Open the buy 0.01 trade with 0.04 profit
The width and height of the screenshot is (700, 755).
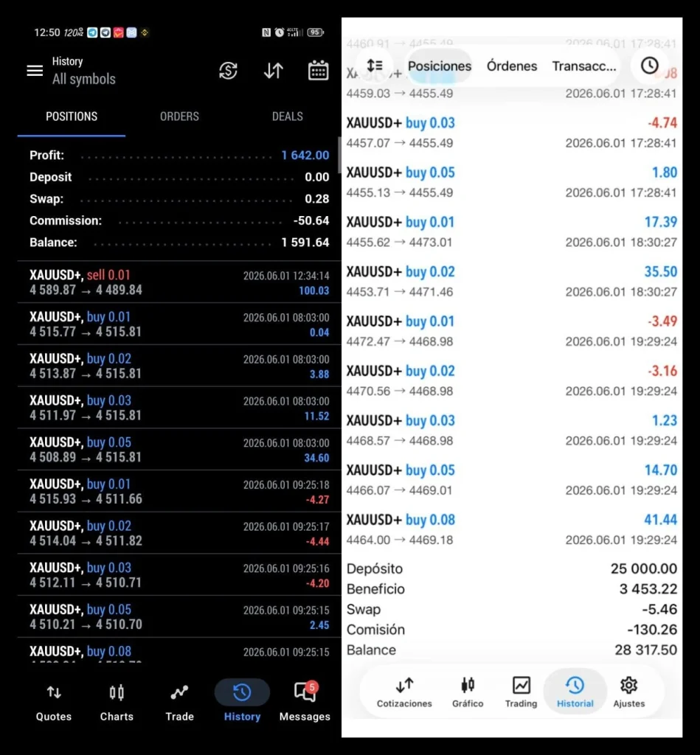(x=179, y=324)
